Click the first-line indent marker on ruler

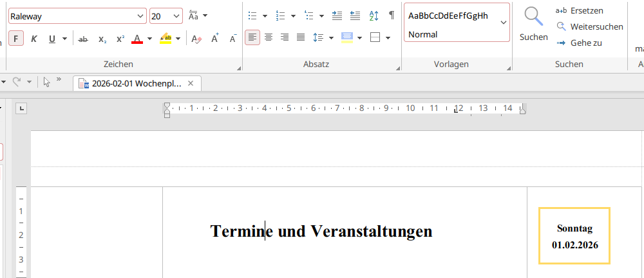pyautogui.click(x=167, y=106)
